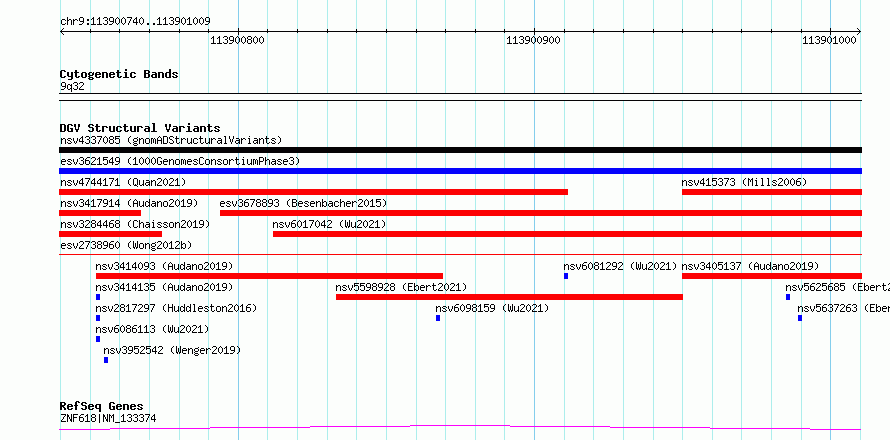The height and width of the screenshot is (440, 890).
Task: Open the nsv6098159 (Wu2021) label
Action: point(492,308)
